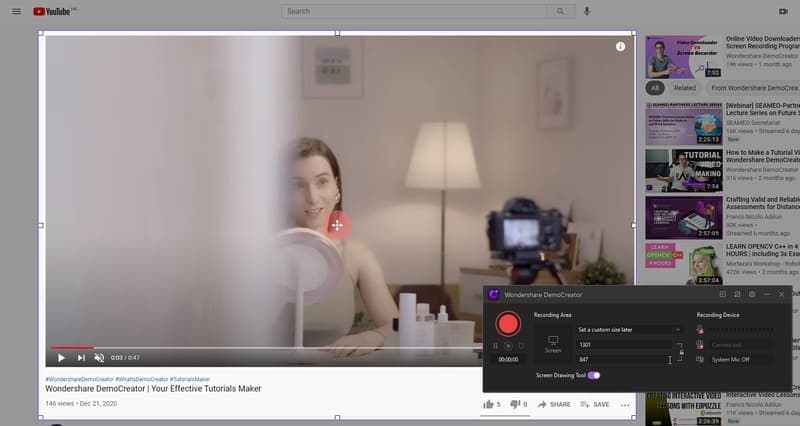Search with voice microphone icon
800x426 pixels.
[x=587, y=11]
